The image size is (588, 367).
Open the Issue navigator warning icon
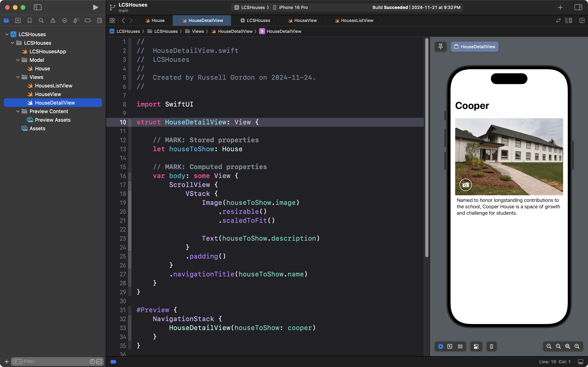click(x=53, y=20)
